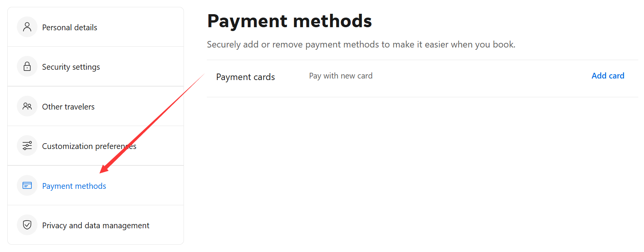This screenshot has width=644, height=252.
Task: Click the padlock icon beside Security settings
Action: pos(27,66)
